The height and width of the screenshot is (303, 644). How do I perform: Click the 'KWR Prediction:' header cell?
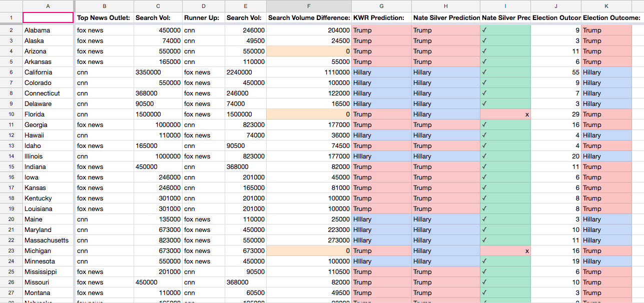(381, 18)
